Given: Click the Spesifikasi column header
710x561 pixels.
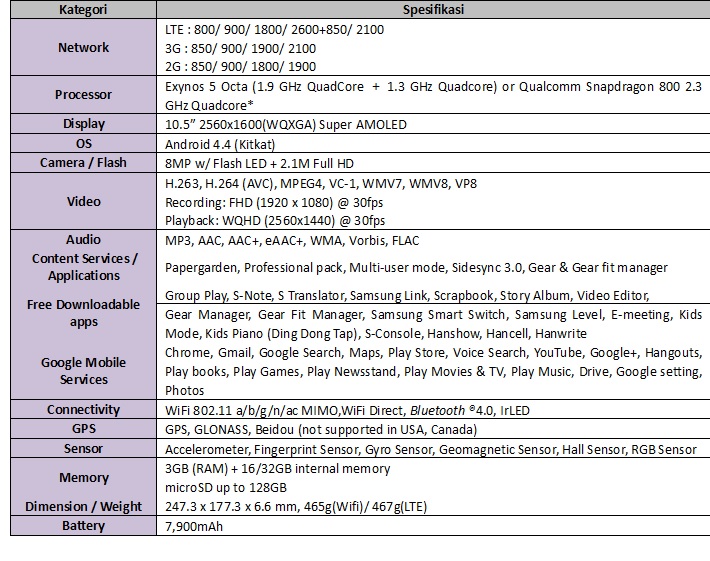Looking at the screenshot, I should tap(433, 10).
